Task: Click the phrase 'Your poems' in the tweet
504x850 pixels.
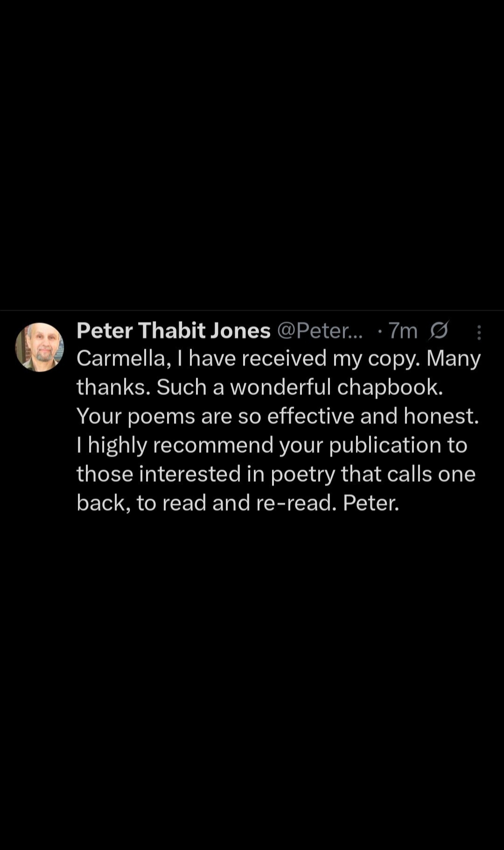Action: (135, 416)
